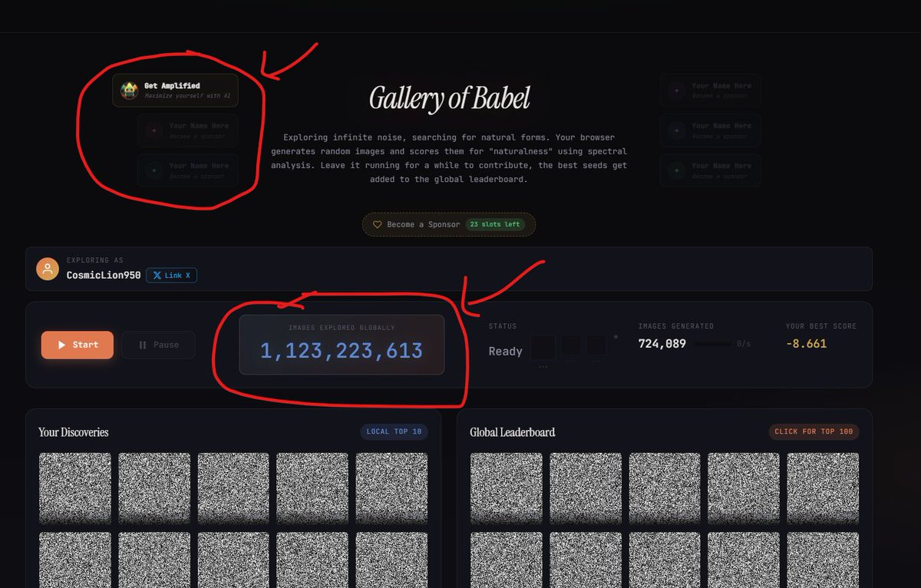This screenshot has height=588, width=921.
Task: Click the images explored globally counter
Action: (x=342, y=351)
